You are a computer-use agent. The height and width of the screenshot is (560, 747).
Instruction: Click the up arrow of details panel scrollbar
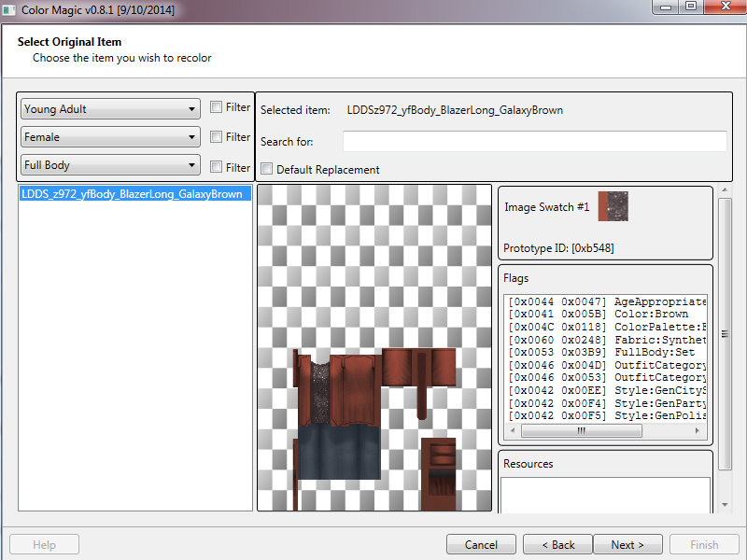point(725,189)
